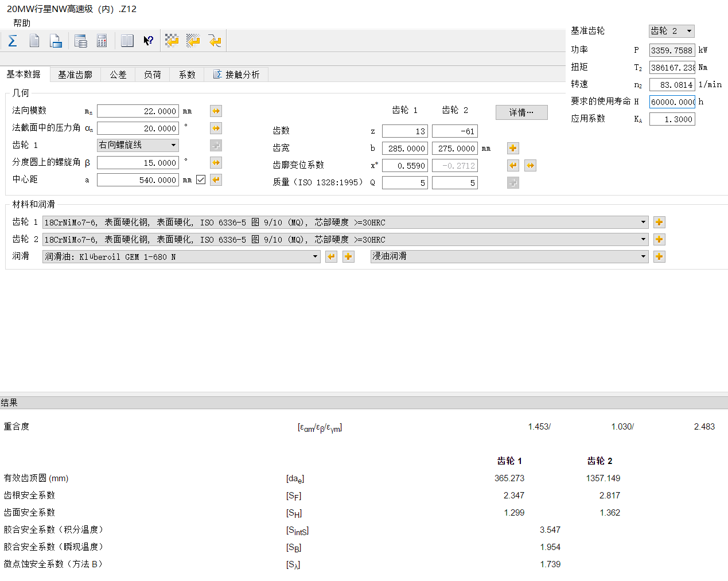The width and height of the screenshot is (728, 581).
Task: Click the Gear 1 tooth count field
Action: 405,131
